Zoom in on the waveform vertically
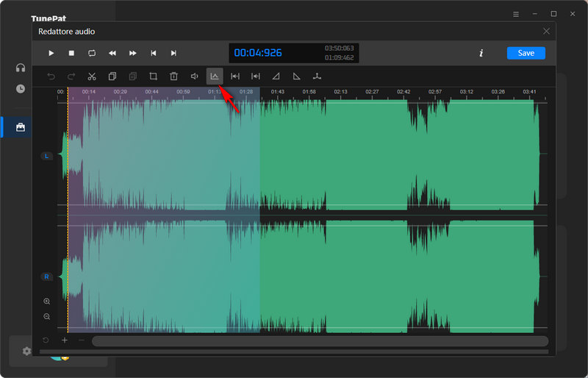The height and width of the screenshot is (378, 588). click(47, 302)
